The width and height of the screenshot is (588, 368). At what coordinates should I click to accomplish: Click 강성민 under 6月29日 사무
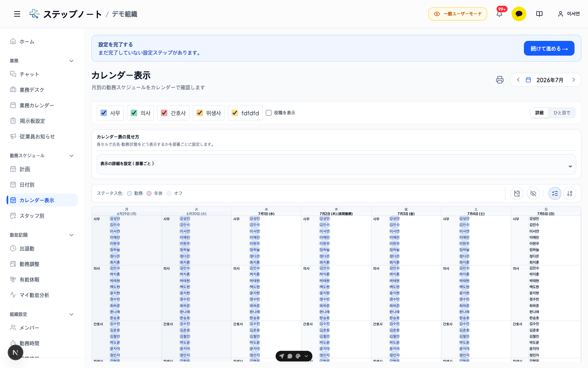pos(115,219)
